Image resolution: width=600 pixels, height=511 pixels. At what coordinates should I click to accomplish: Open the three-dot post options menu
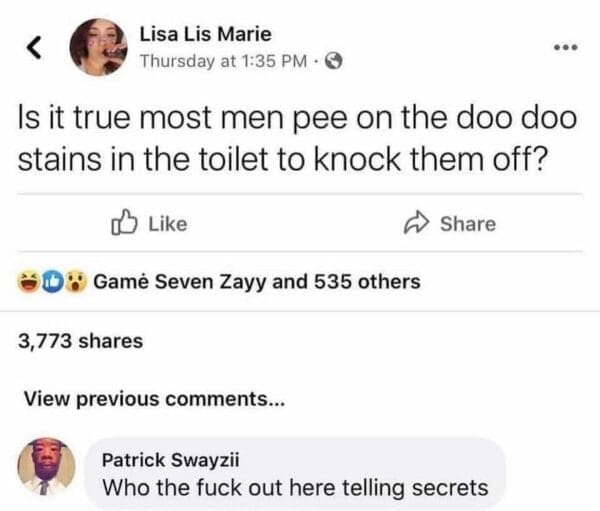[x=566, y=47]
